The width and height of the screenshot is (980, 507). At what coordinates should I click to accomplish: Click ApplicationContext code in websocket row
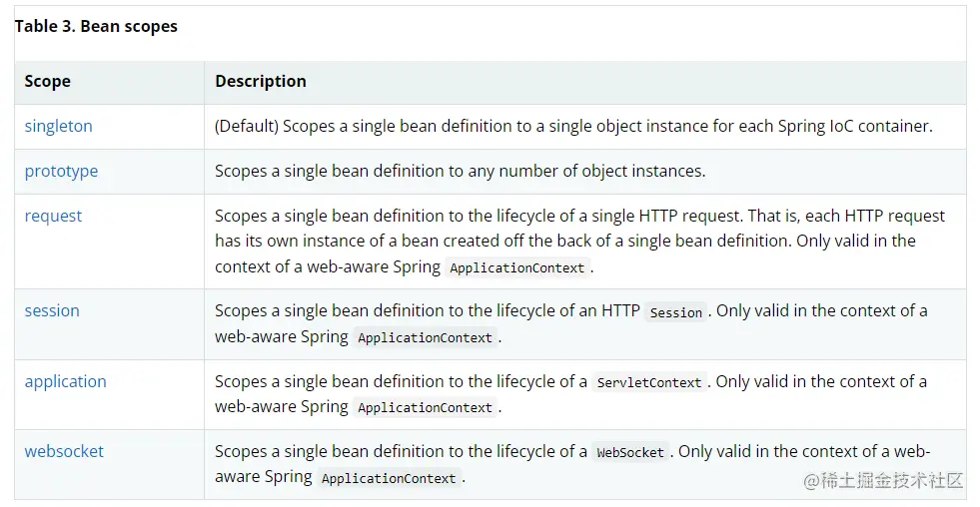pyautogui.click(x=389, y=479)
